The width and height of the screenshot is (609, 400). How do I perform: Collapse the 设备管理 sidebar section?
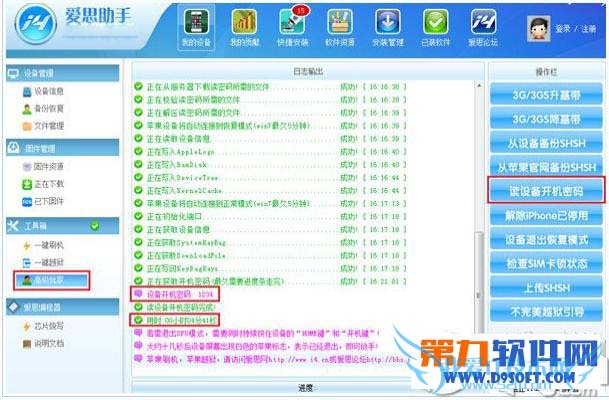coord(63,73)
